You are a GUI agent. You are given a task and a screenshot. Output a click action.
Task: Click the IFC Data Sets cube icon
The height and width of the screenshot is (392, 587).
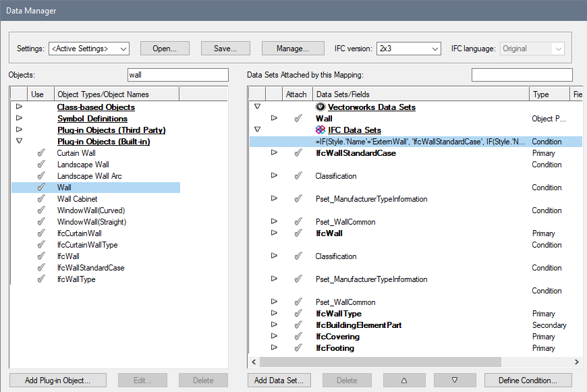click(x=320, y=130)
